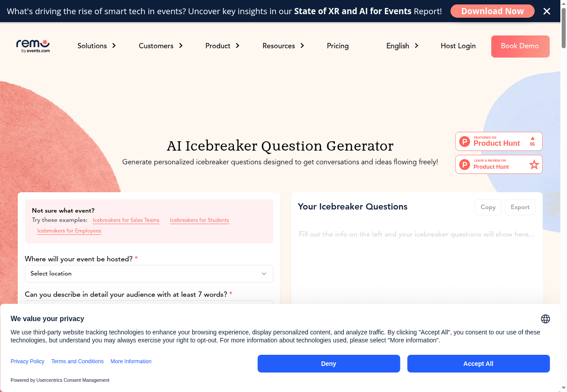The height and width of the screenshot is (392, 567).
Task: Dismiss the XR report banner with the X
Action: point(547,11)
